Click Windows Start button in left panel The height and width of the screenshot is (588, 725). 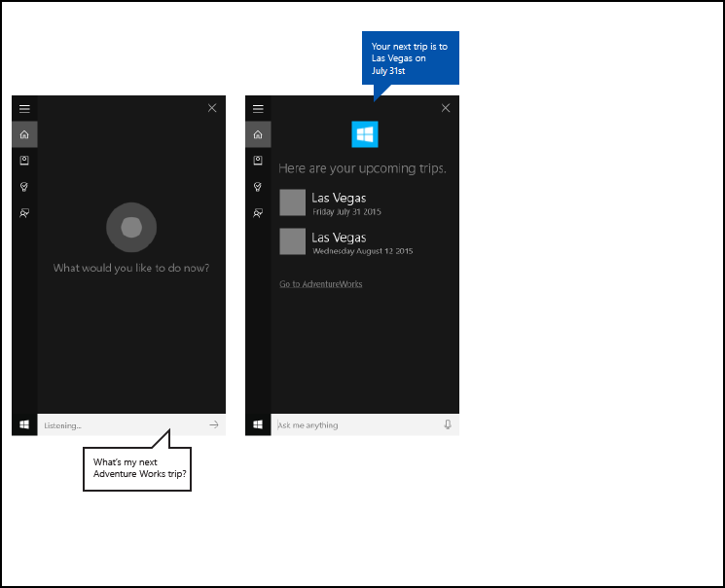[24, 424]
